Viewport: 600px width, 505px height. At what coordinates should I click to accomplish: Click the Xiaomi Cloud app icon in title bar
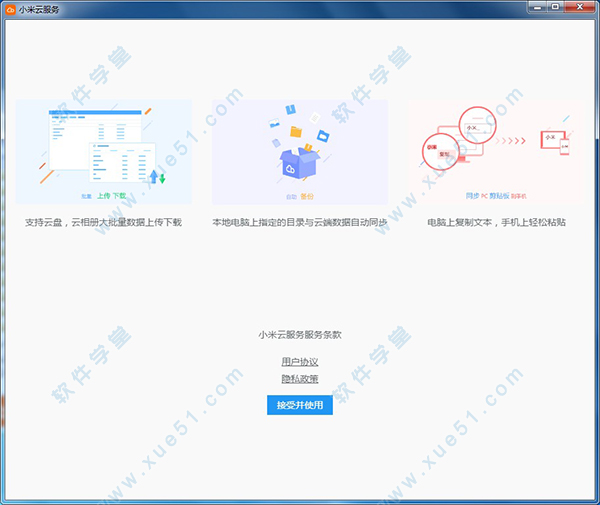[x=10, y=9]
